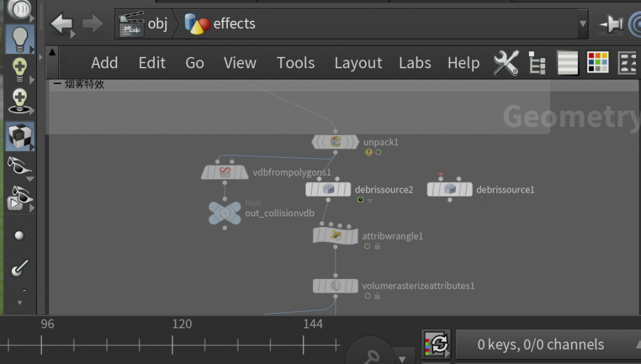Select the vdbfrompolygons1 node
This screenshot has width=641, height=364.
[225, 173]
